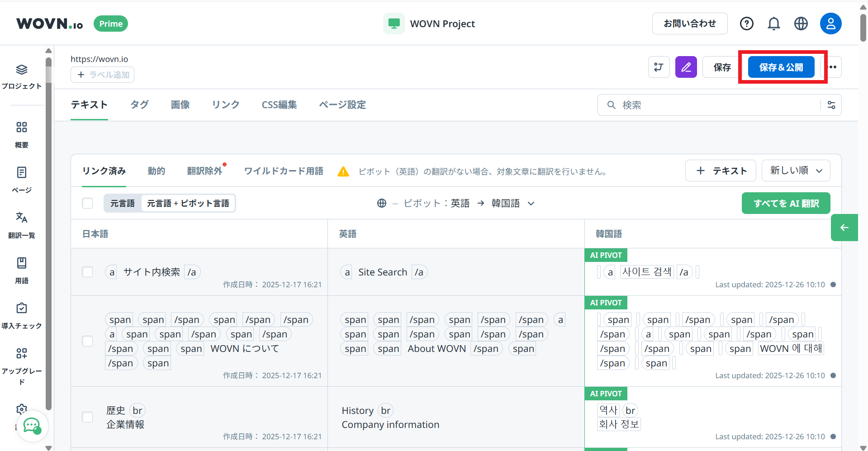Viewport: 868px width, 451px height.
Task: Click the search filter settings icon
Action: [831, 105]
